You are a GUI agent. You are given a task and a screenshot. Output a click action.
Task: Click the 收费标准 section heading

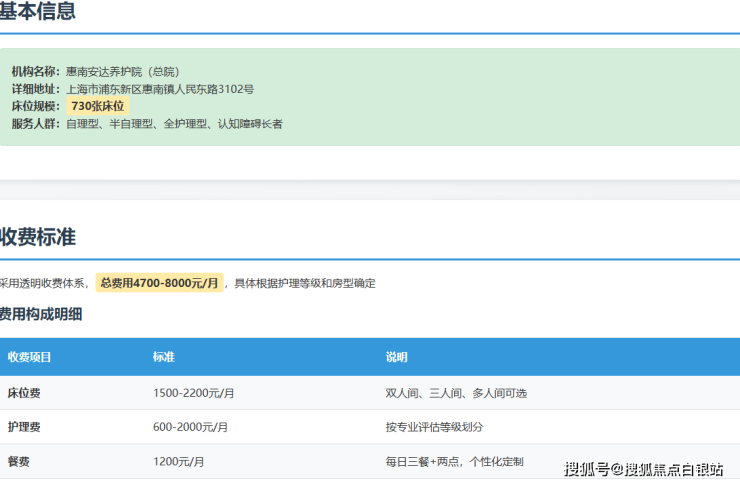tap(37, 238)
